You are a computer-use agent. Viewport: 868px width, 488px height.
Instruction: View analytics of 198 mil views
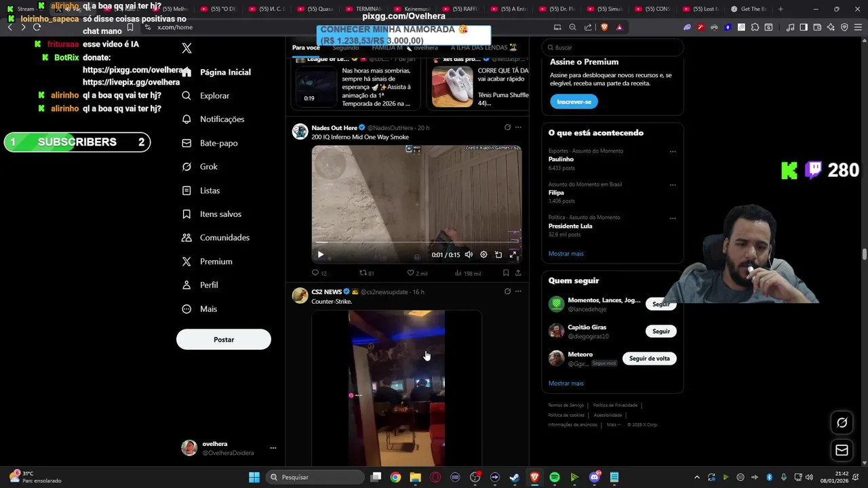(467, 273)
